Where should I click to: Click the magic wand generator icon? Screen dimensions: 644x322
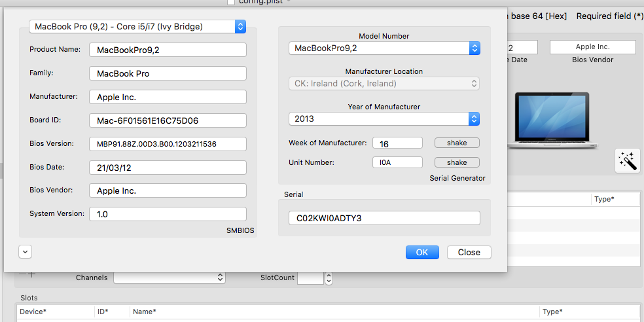click(628, 160)
